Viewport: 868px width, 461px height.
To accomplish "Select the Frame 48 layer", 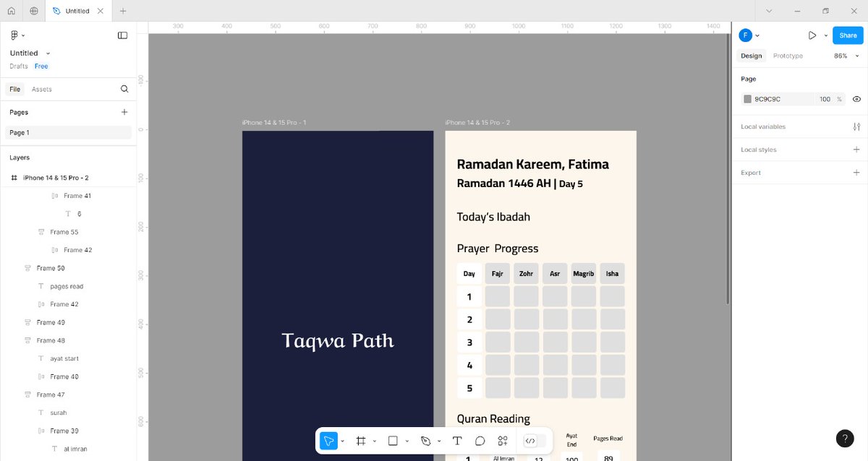I will 51,340.
